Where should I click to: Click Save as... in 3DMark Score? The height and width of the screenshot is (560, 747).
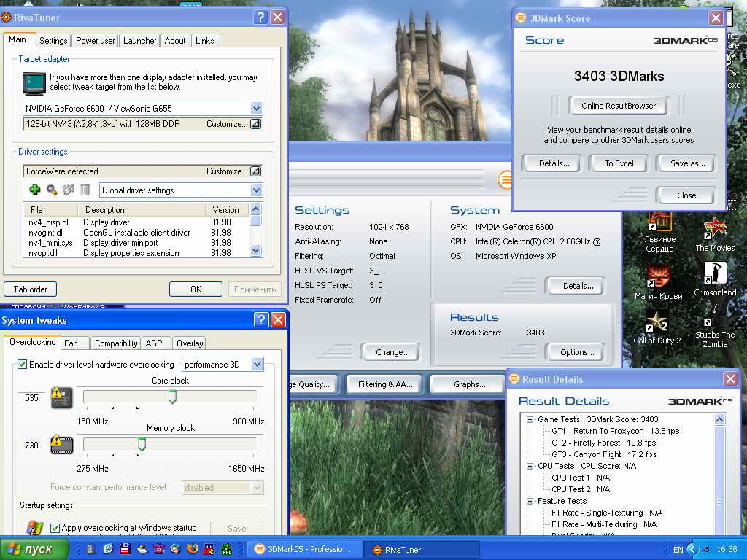pos(687,163)
